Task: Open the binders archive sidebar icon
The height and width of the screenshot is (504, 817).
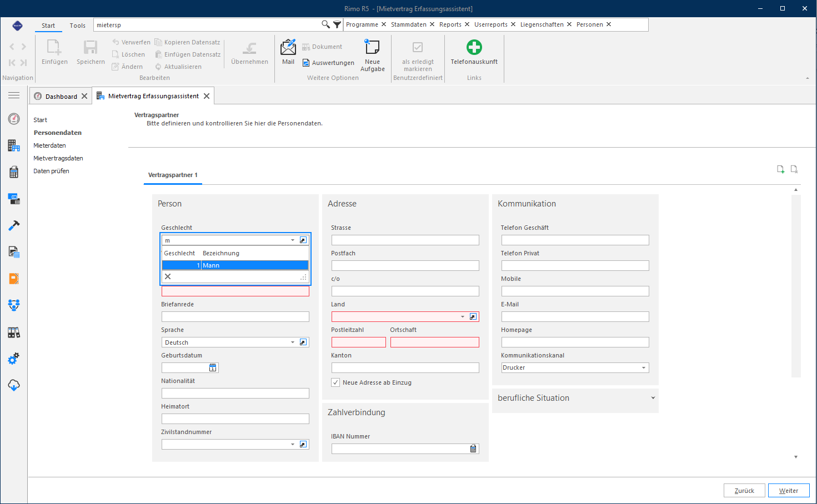Action: click(x=14, y=332)
